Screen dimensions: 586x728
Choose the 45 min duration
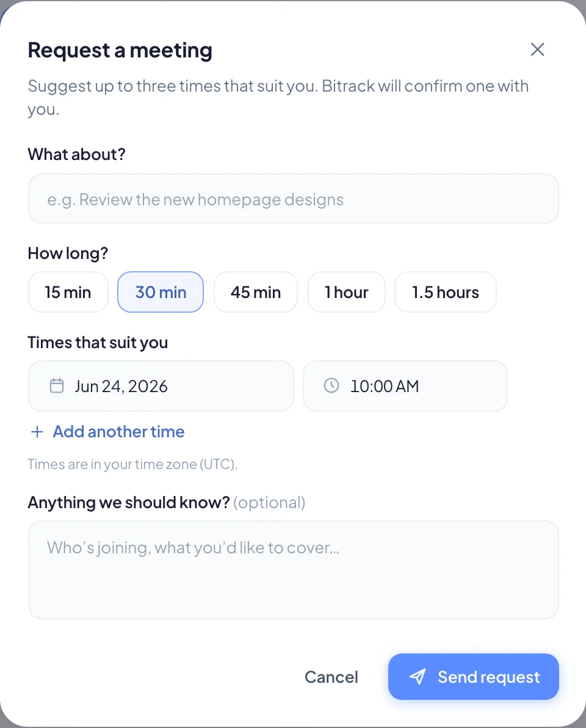pyautogui.click(x=256, y=292)
